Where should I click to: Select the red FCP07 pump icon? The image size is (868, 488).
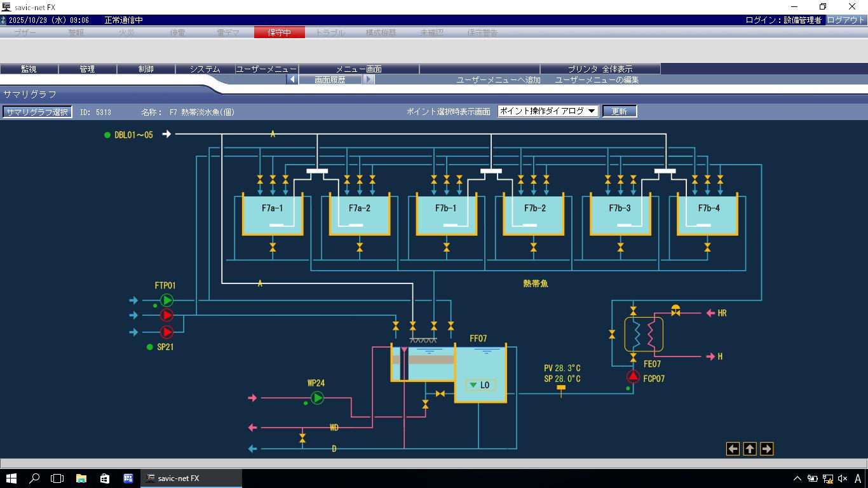click(633, 376)
